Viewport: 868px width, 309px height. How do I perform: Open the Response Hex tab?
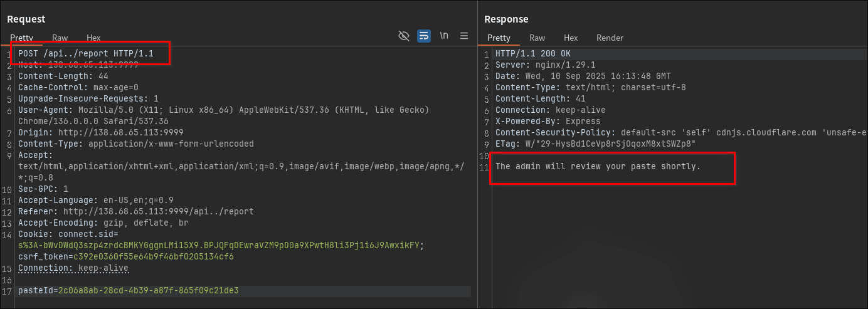point(571,38)
